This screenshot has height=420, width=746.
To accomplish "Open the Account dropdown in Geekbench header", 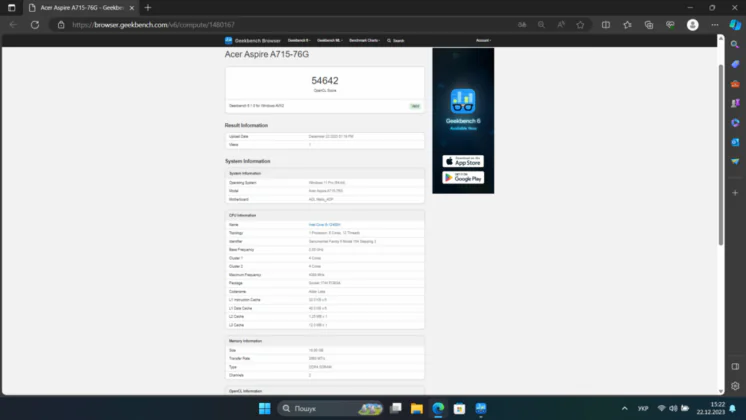I will (x=483, y=40).
